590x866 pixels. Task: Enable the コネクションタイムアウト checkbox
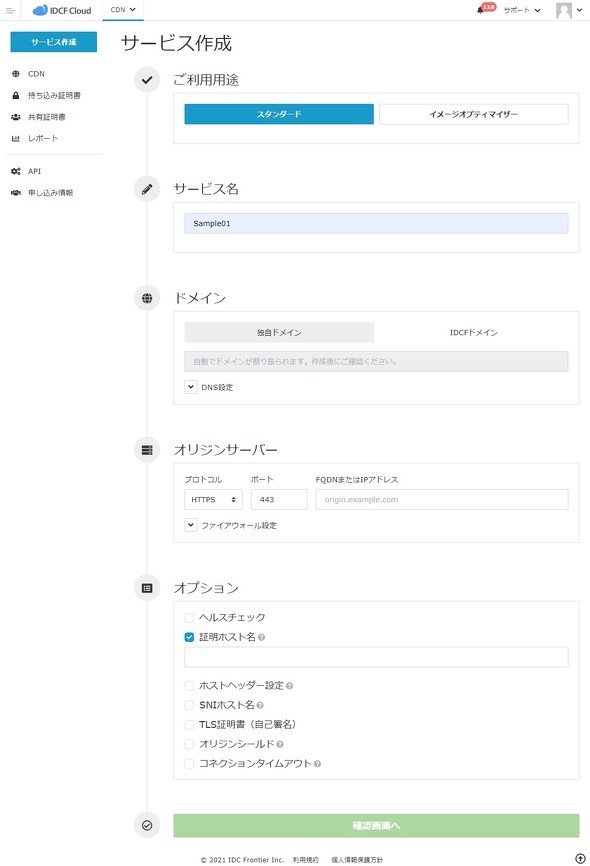pyautogui.click(x=189, y=763)
